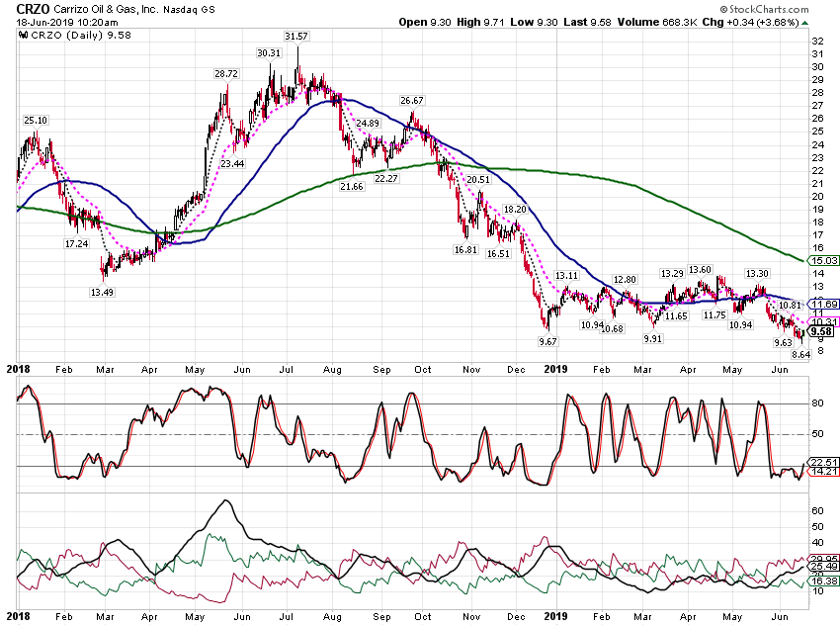The image size is (840, 626).
Task: Click the Volume 668.3K value
Action: pos(657,23)
